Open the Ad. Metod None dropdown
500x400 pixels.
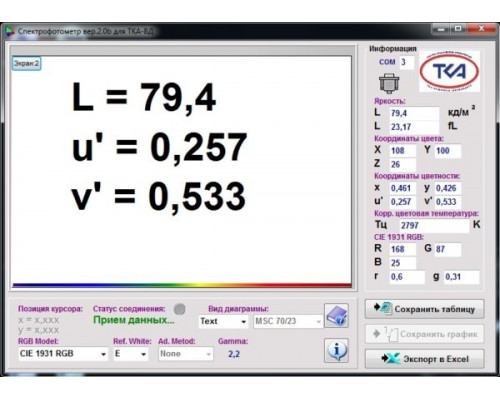coord(185,354)
